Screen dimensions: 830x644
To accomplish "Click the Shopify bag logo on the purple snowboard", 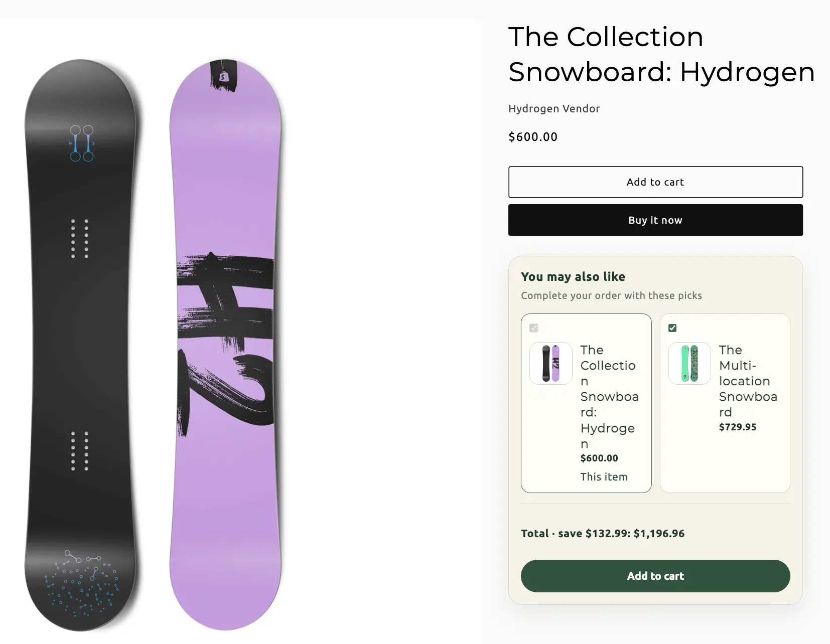I will pyautogui.click(x=223, y=76).
